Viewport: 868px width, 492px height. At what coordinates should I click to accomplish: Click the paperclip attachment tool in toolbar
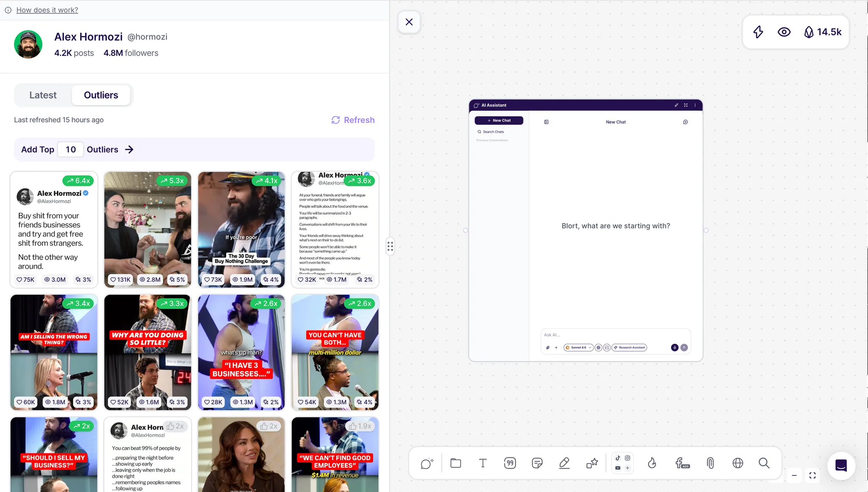click(710, 463)
